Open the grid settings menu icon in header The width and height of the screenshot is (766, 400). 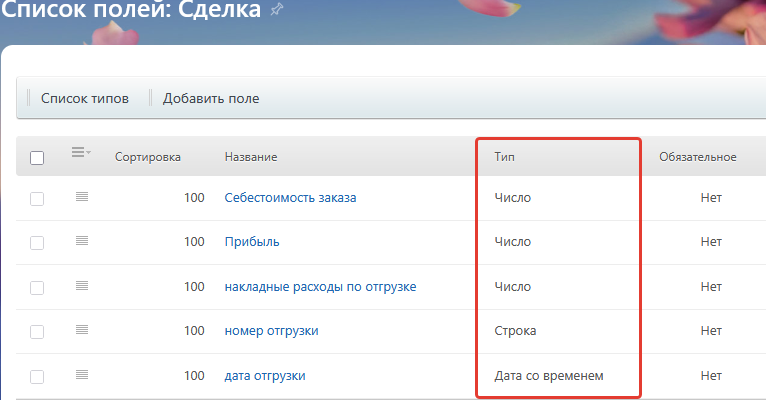click(80, 153)
